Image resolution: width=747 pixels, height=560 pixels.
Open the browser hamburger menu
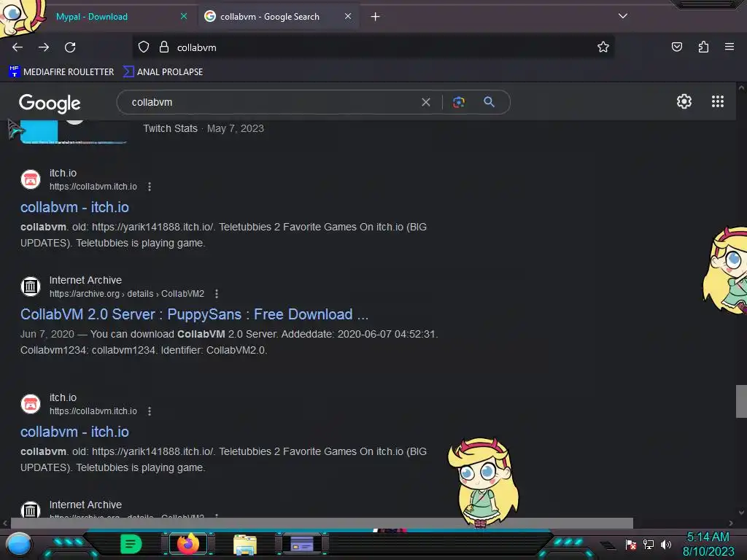pyautogui.click(x=729, y=47)
